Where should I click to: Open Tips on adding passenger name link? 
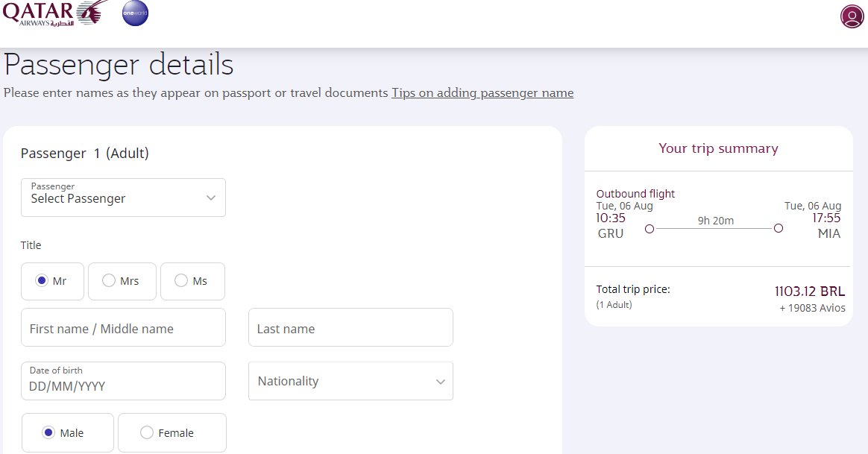tap(482, 93)
